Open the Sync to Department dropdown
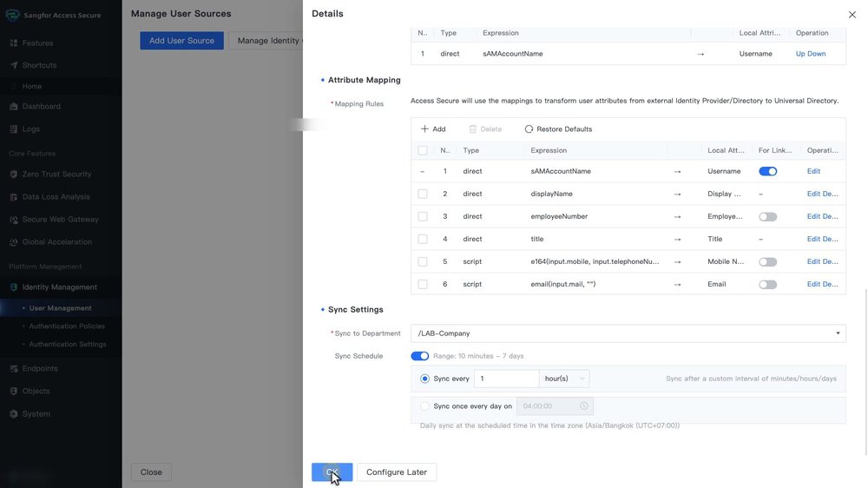868x488 pixels. click(x=628, y=333)
